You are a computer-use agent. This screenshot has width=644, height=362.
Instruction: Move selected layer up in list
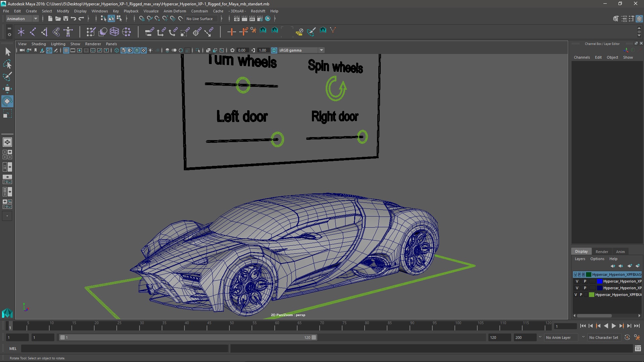pyautogui.click(x=613, y=266)
